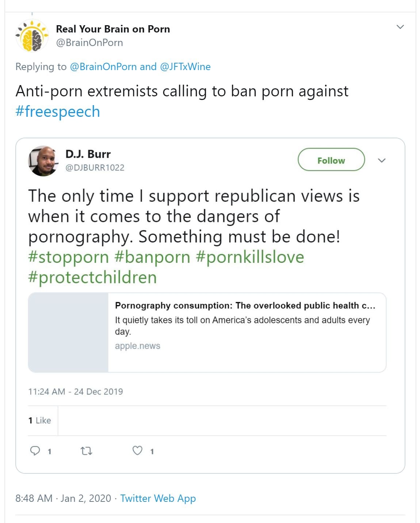Click the @DJBURR1022 handle
Image resolution: width=420 pixels, height=523 pixels.
click(95, 168)
